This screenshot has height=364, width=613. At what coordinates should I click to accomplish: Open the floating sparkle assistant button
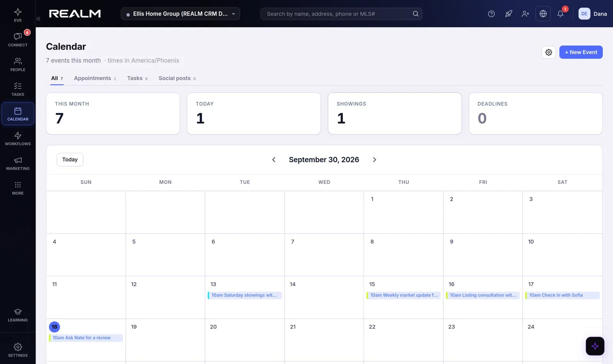[595, 346]
